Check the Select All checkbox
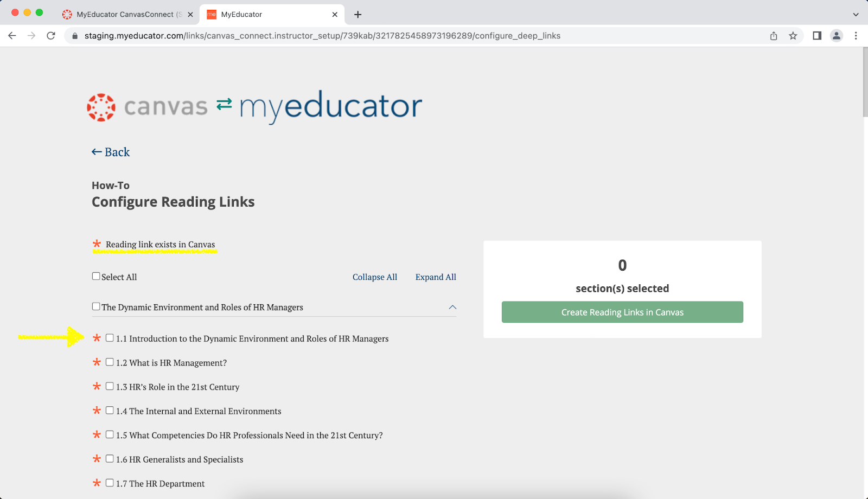Screen dimensions: 868x499 [x=96, y=276]
